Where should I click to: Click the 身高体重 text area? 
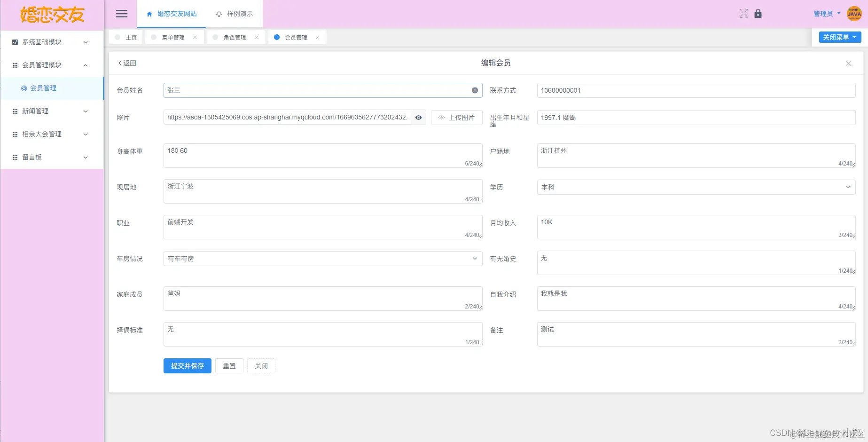coord(323,156)
